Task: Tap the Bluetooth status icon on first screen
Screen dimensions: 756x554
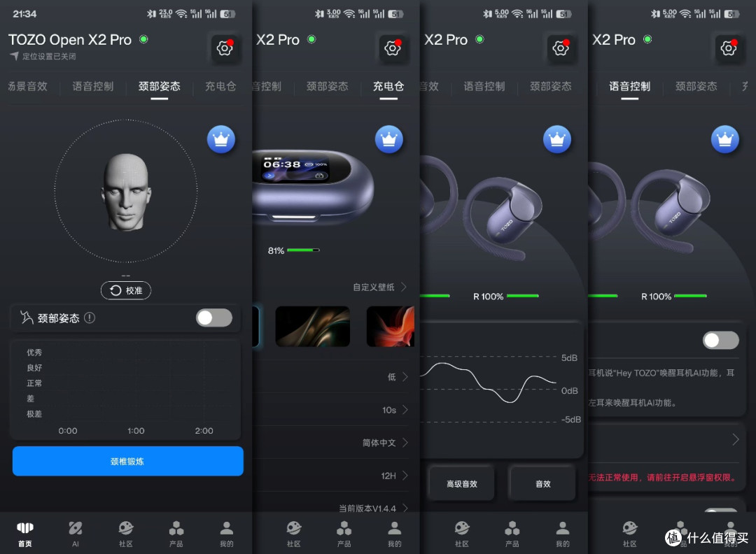Action: pyautogui.click(x=151, y=14)
